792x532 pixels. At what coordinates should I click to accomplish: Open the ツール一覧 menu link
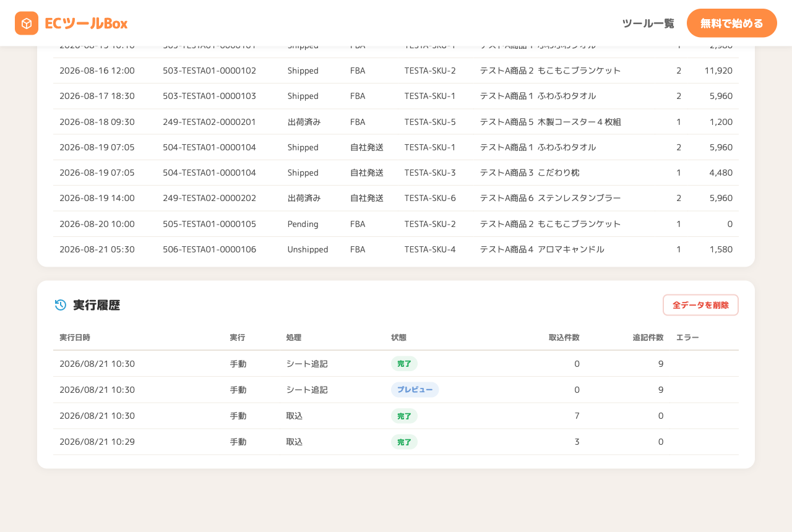click(x=648, y=24)
